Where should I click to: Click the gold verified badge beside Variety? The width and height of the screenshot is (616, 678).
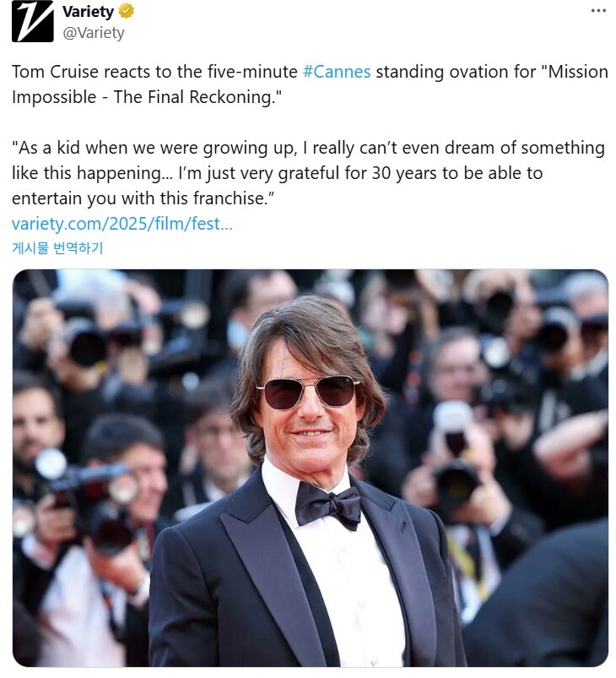click(x=126, y=12)
